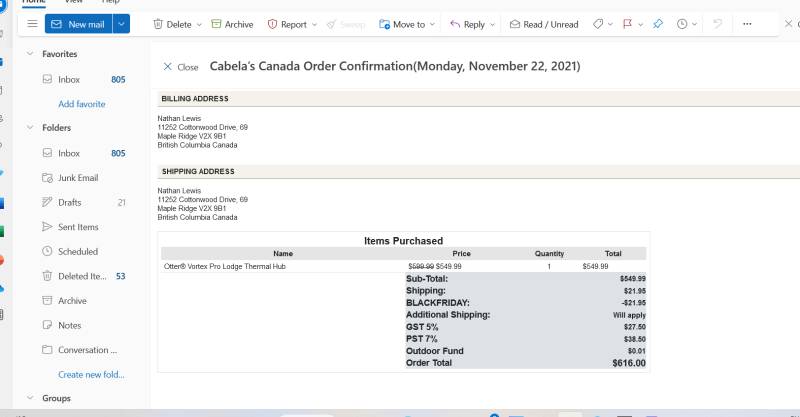Collapse the Favorites section
This screenshot has width=800, height=417.
click(x=30, y=54)
